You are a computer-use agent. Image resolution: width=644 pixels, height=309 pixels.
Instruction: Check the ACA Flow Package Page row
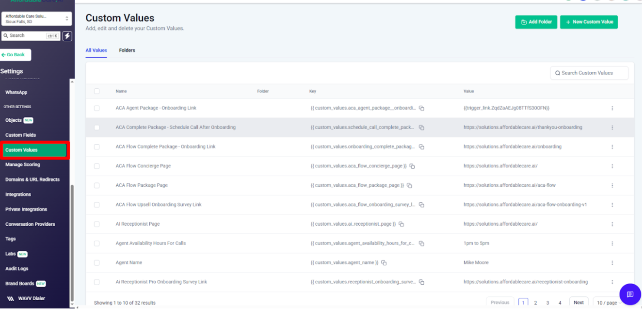tap(97, 185)
